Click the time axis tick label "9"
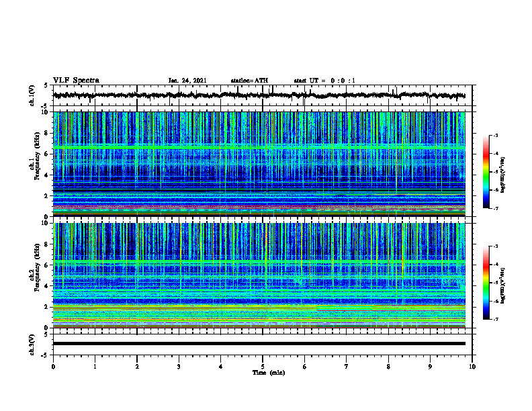 point(430,367)
